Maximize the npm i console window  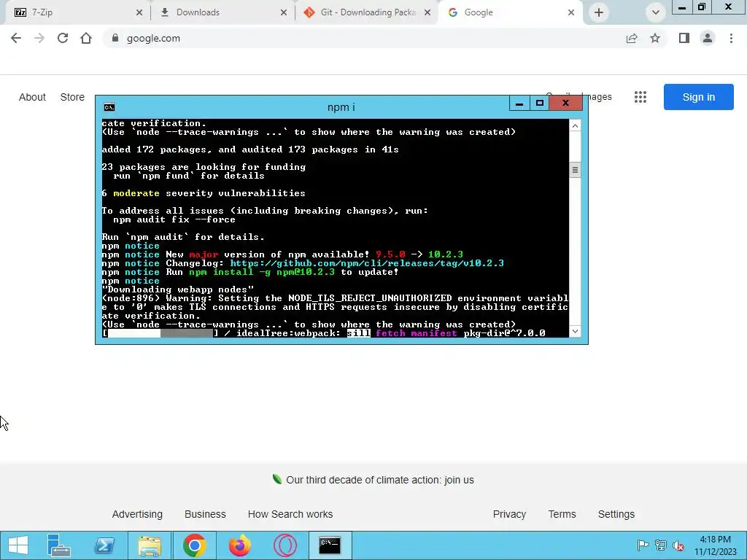pyautogui.click(x=539, y=103)
